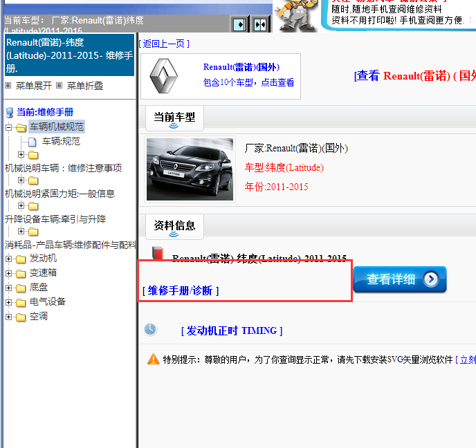Screen dimensions: 476x448
Task: Click the document icon for 车辆:规范
Action: pos(33,142)
